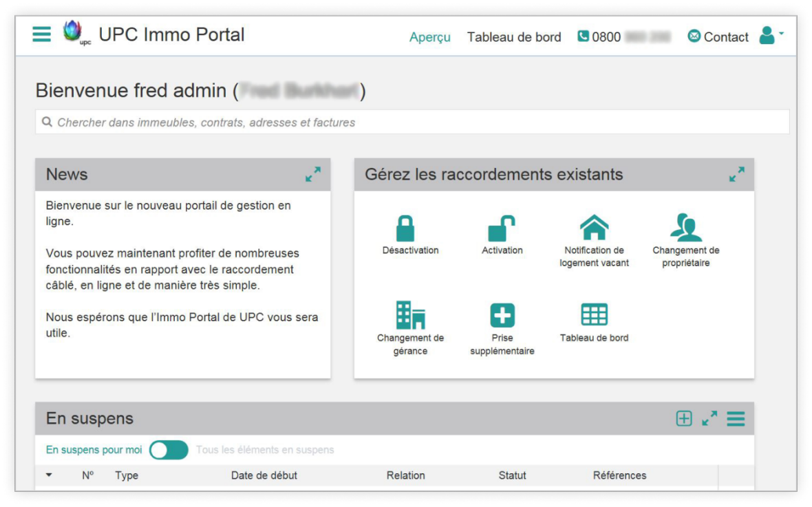The image size is (812, 507).
Task: Expand the News panel
Action: pyautogui.click(x=313, y=174)
